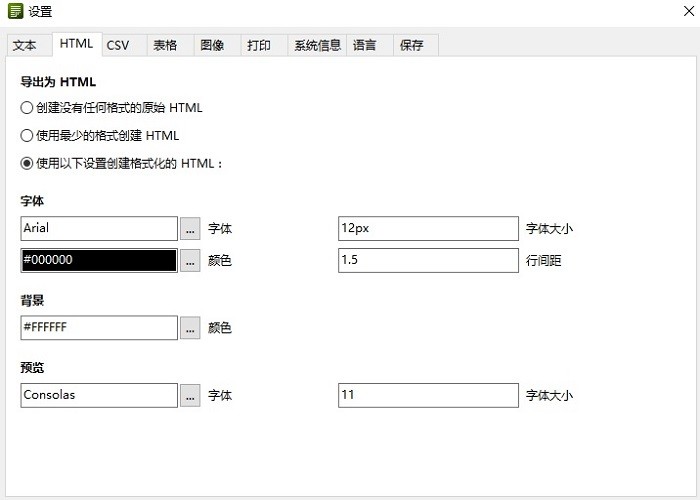Image resolution: width=700 pixels, height=500 pixels.
Task: Open color picker next to #000000
Action: click(190, 261)
